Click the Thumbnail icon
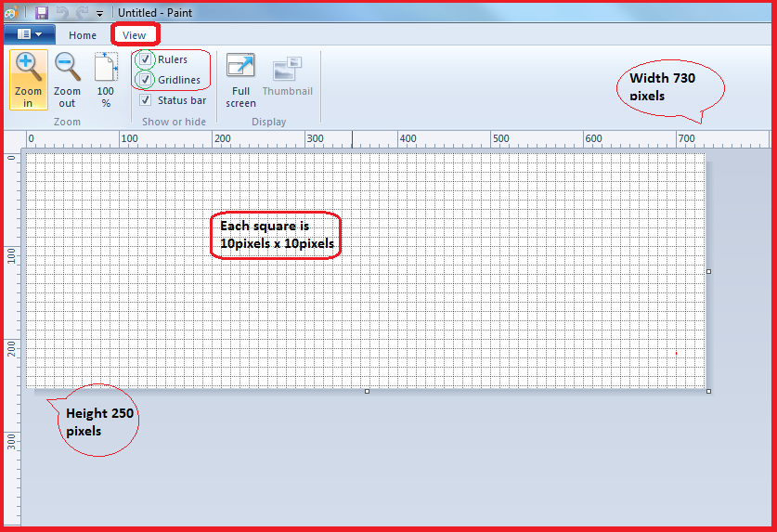Viewport: 777px width, 532px height. point(287,69)
